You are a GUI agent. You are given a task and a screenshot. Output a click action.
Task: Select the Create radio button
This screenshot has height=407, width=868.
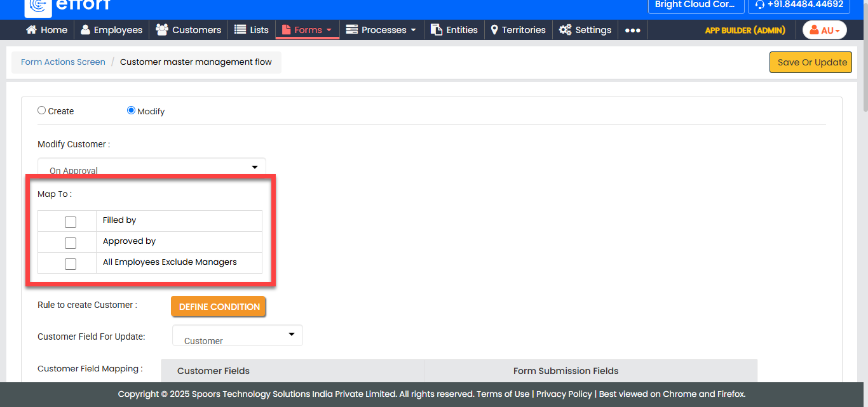pyautogui.click(x=42, y=110)
